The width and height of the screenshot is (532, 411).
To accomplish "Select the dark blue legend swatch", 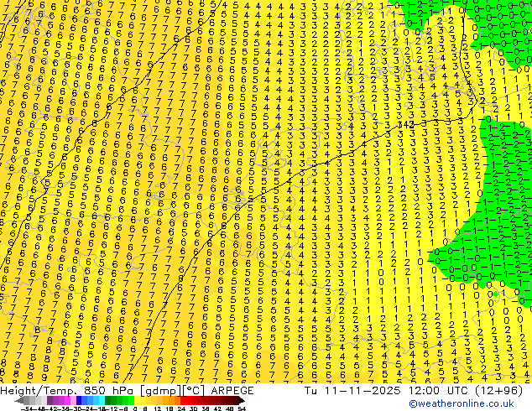I will tap(79, 401).
